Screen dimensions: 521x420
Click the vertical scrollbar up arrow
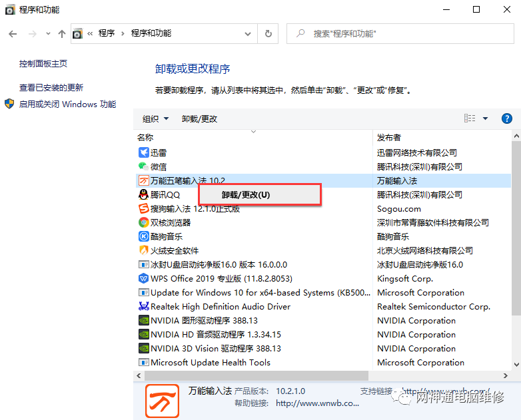pos(516,136)
